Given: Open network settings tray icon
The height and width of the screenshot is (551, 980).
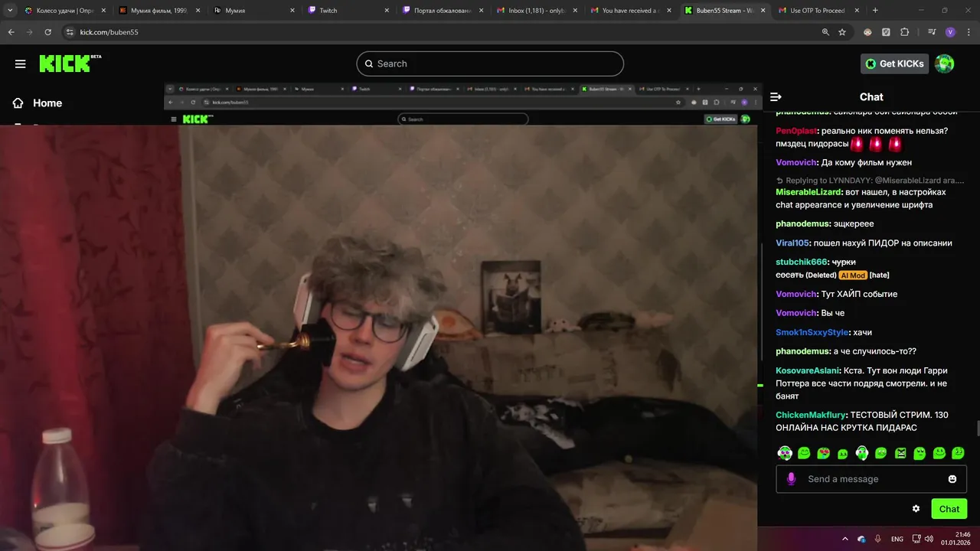Looking at the screenshot, I should click(916, 539).
